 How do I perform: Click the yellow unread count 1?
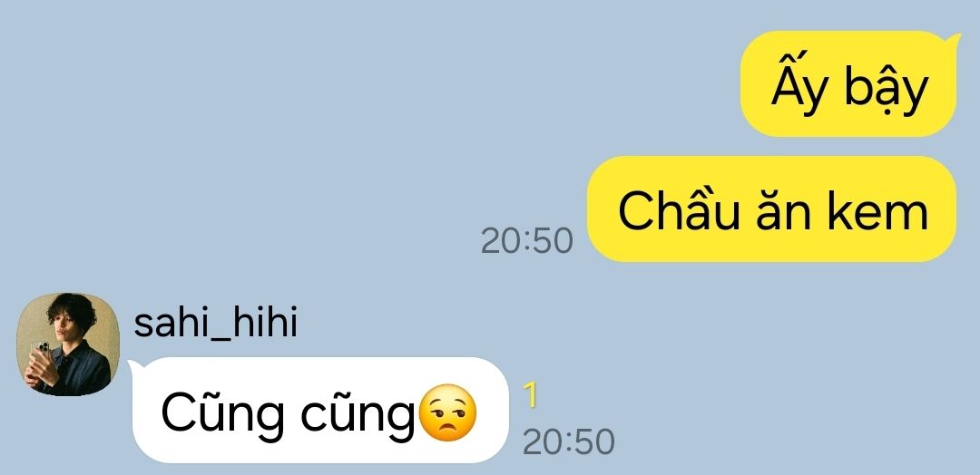(529, 395)
